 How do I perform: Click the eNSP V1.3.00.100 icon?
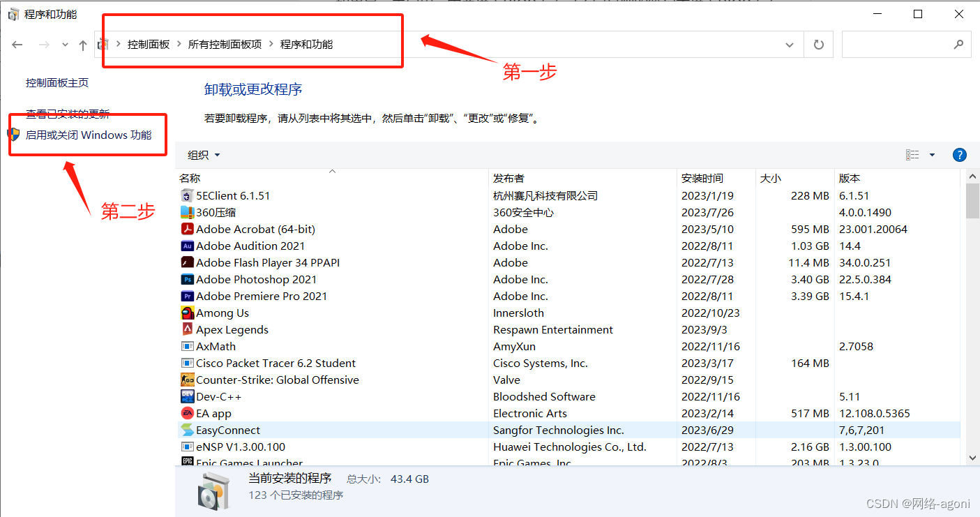[x=187, y=447]
